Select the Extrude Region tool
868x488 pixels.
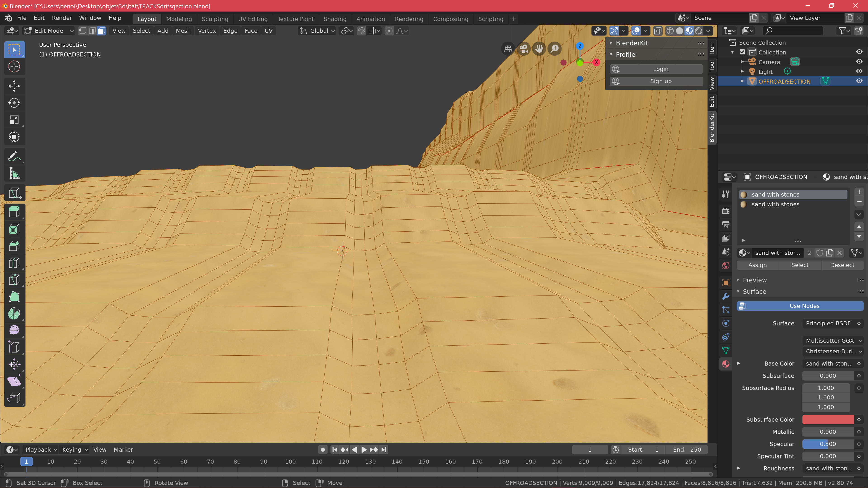(x=14, y=212)
